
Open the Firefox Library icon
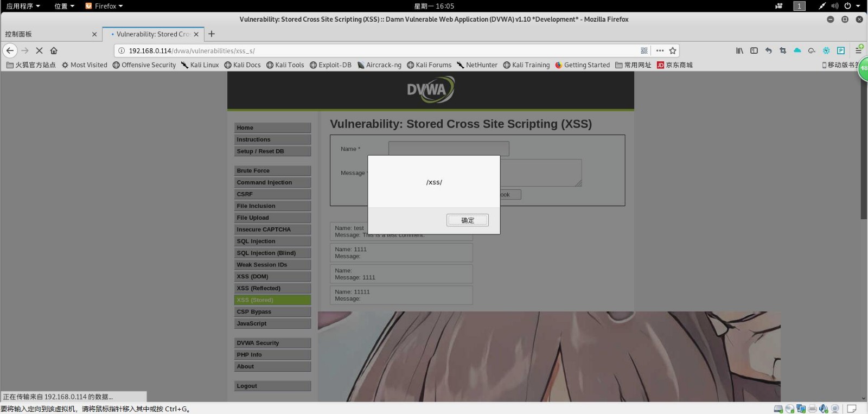(x=739, y=50)
